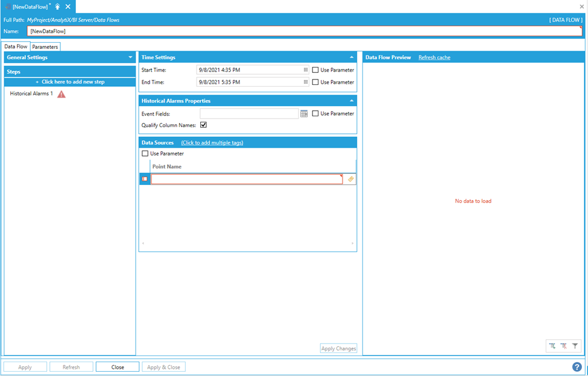Collapse Historical Alarms Properties section

coord(352,101)
